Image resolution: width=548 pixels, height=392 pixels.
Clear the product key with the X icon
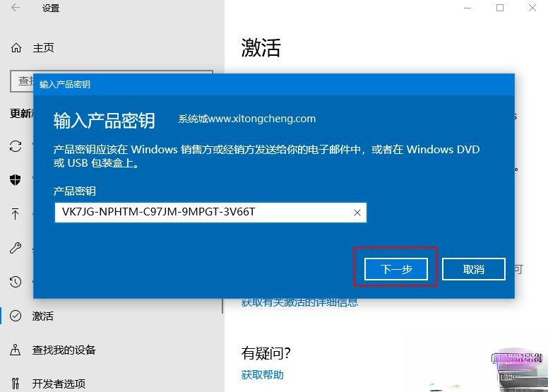pos(357,213)
